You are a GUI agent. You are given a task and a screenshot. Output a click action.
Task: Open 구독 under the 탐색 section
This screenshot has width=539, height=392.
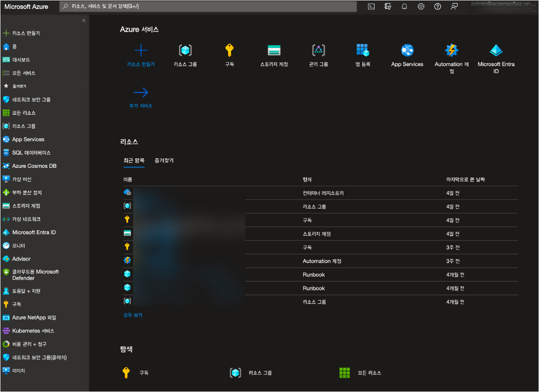click(135, 373)
